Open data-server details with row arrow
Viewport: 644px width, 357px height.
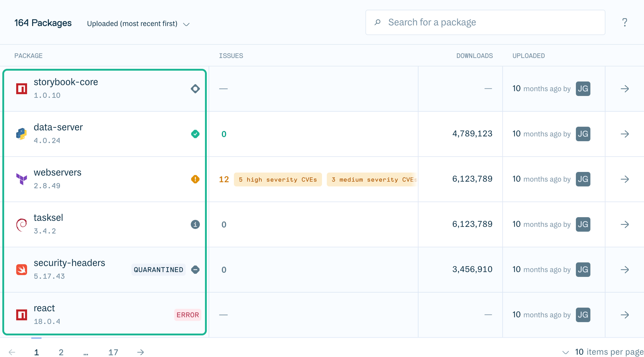tap(625, 134)
